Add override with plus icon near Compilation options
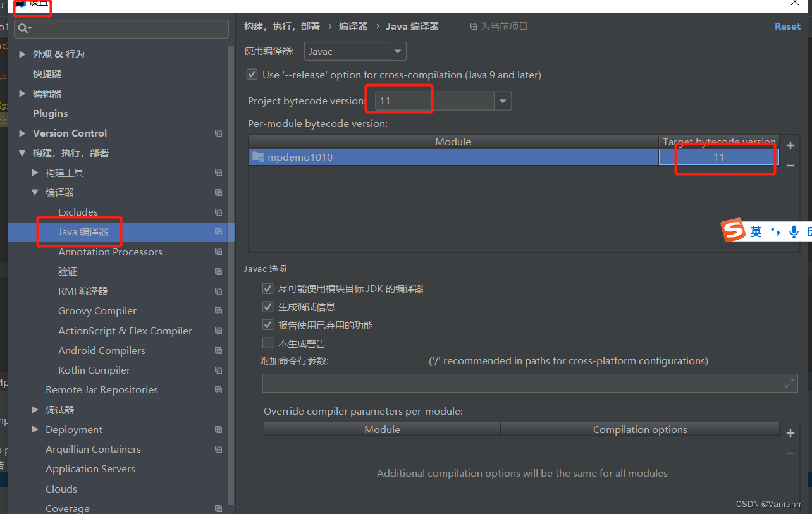 tap(790, 433)
